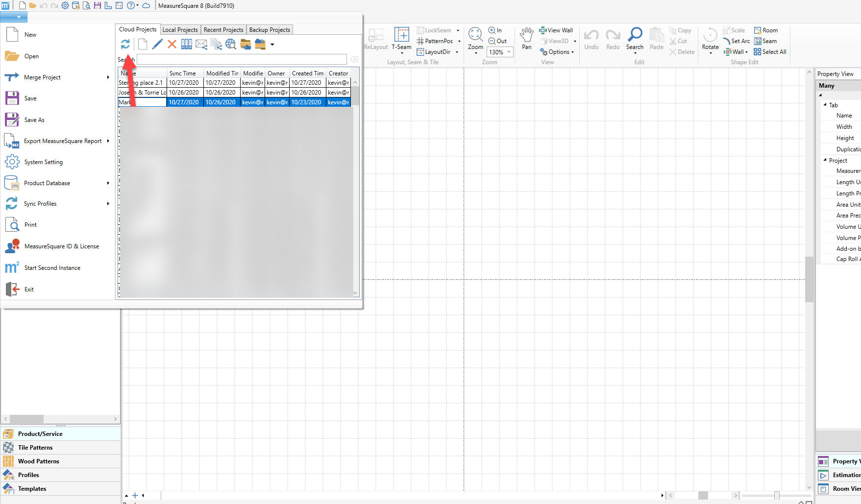Switch to the Backup Projects tab
This screenshot has height=504, width=861.
[270, 30]
